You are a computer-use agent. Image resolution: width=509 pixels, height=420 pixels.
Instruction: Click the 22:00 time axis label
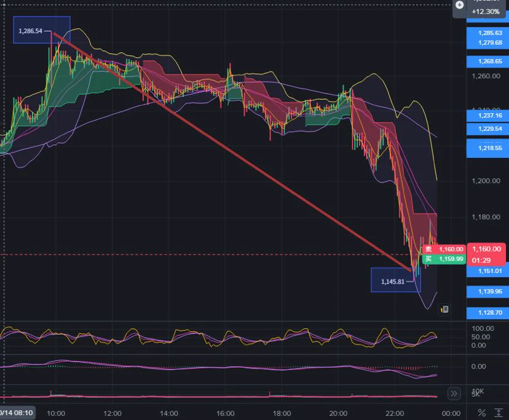point(395,413)
